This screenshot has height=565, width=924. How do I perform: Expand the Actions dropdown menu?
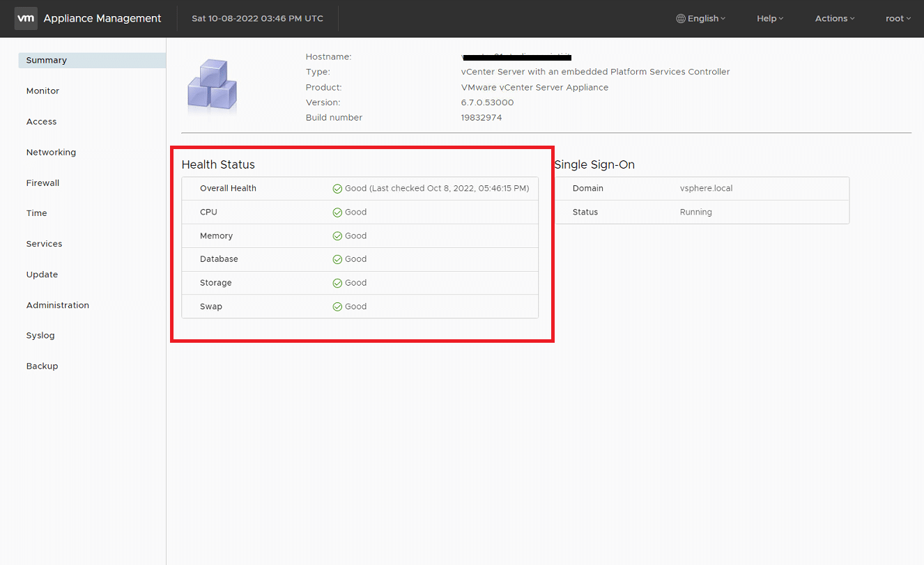(x=835, y=19)
